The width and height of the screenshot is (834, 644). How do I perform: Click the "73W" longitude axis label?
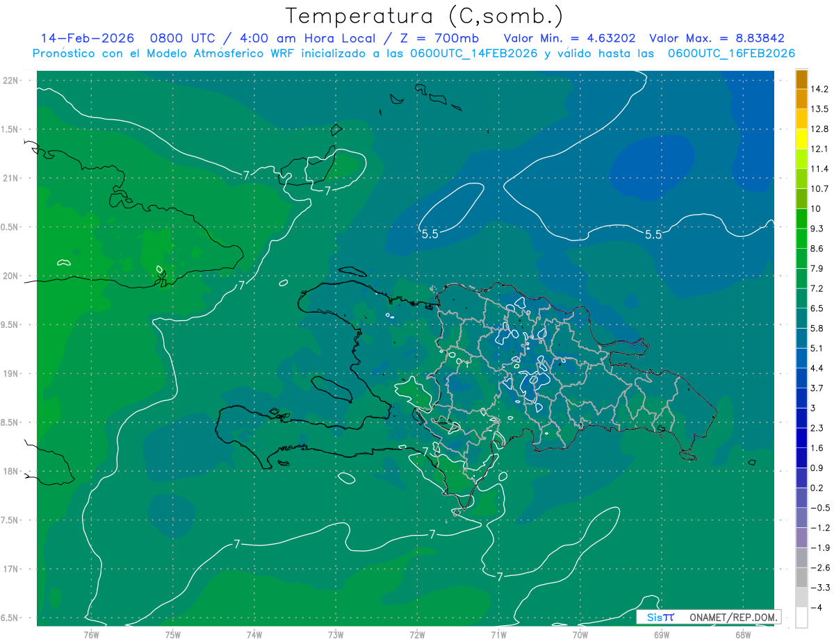[x=336, y=635]
